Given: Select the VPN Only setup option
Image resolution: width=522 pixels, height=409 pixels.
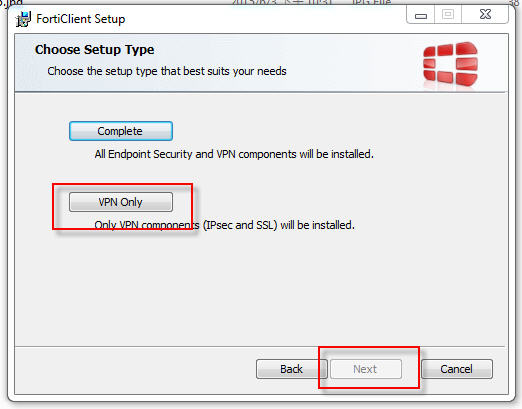Looking at the screenshot, I should tap(121, 202).
